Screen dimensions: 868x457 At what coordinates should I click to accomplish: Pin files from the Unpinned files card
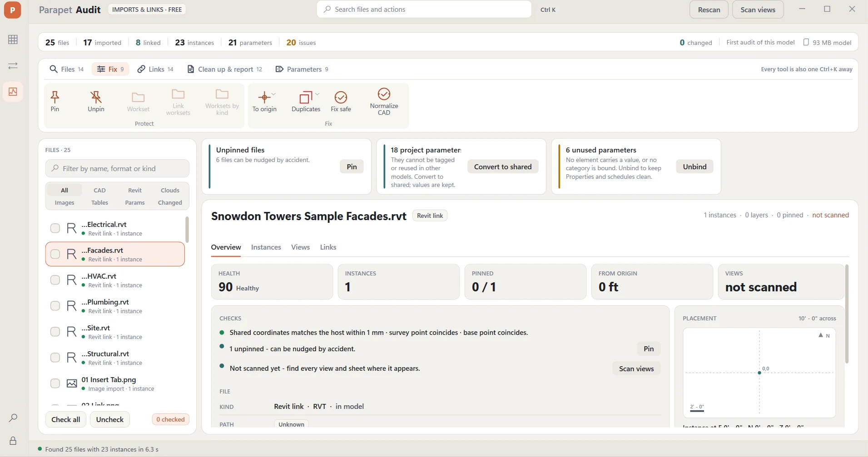point(352,167)
